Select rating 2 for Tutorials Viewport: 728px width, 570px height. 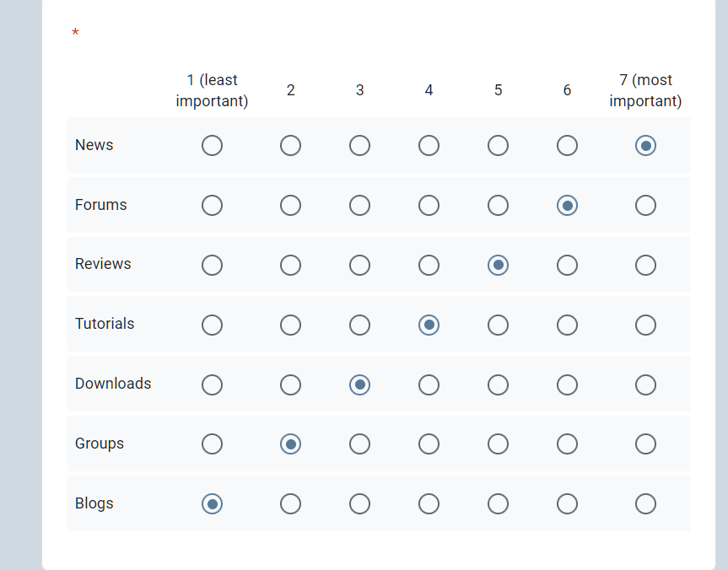point(291,325)
